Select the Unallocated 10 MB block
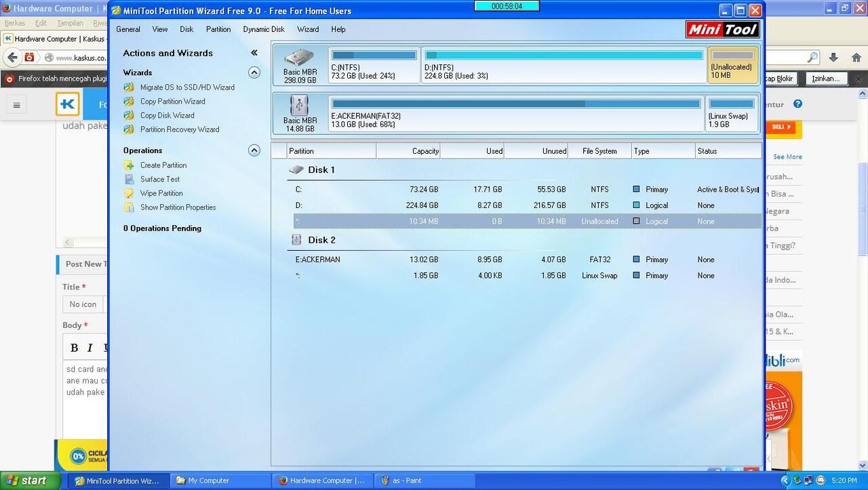 732,65
